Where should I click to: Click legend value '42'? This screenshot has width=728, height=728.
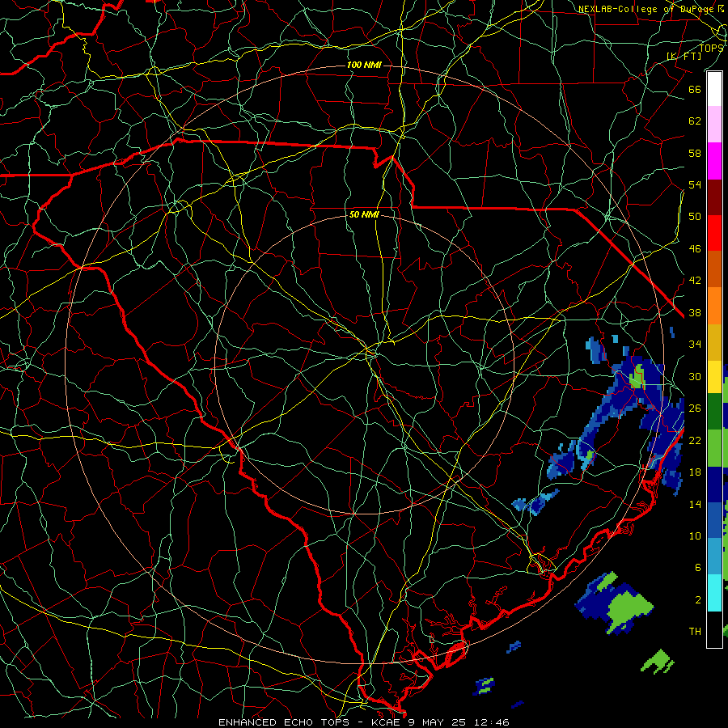coord(695,281)
